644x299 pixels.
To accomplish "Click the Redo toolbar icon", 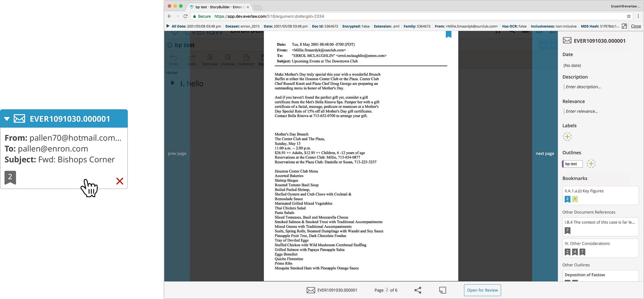I will click(x=192, y=60).
